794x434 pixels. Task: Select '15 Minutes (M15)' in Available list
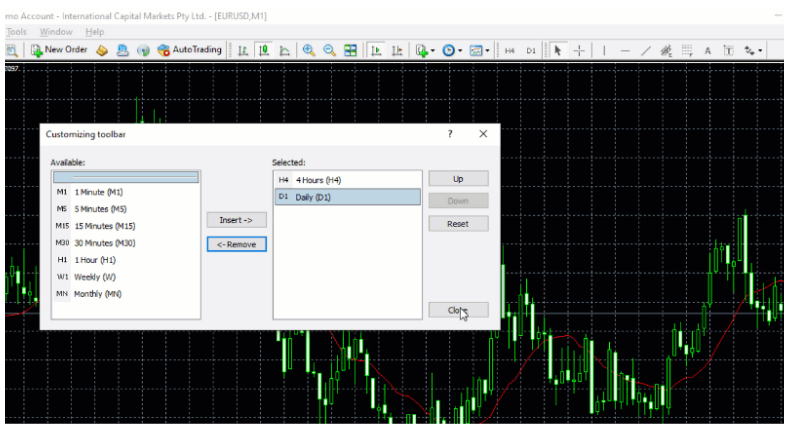click(104, 226)
